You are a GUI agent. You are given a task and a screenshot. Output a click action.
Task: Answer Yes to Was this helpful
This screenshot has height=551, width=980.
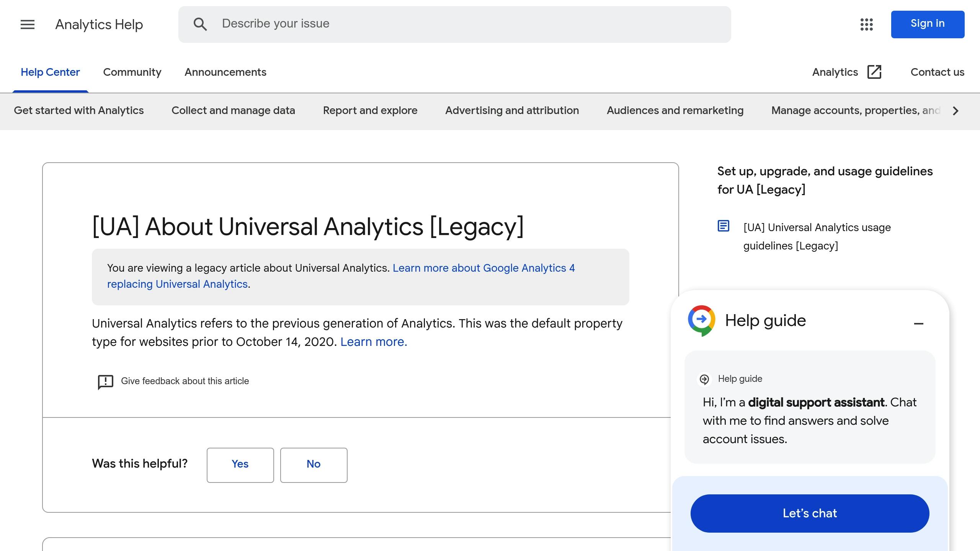240,465
